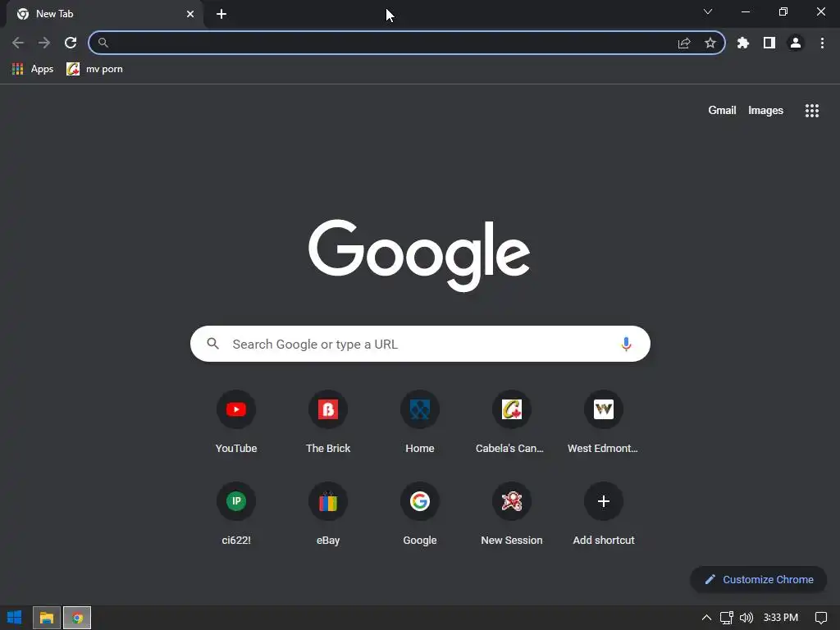Open the eBay shortcut

pos(328,515)
